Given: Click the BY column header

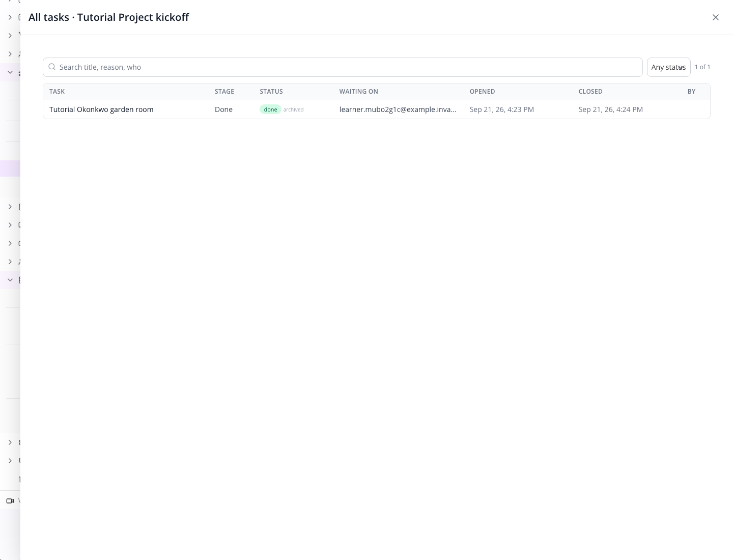Looking at the screenshot, I should pos(691,92).
